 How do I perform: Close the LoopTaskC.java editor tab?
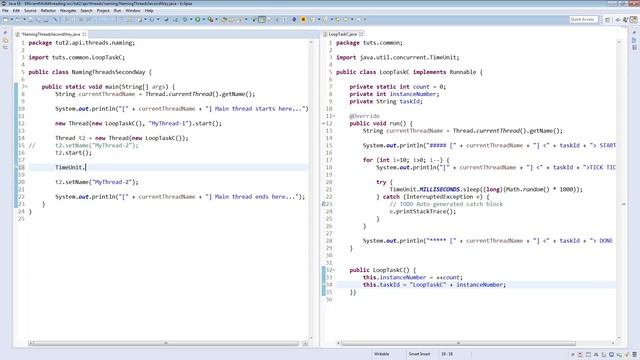coord(361,34)
